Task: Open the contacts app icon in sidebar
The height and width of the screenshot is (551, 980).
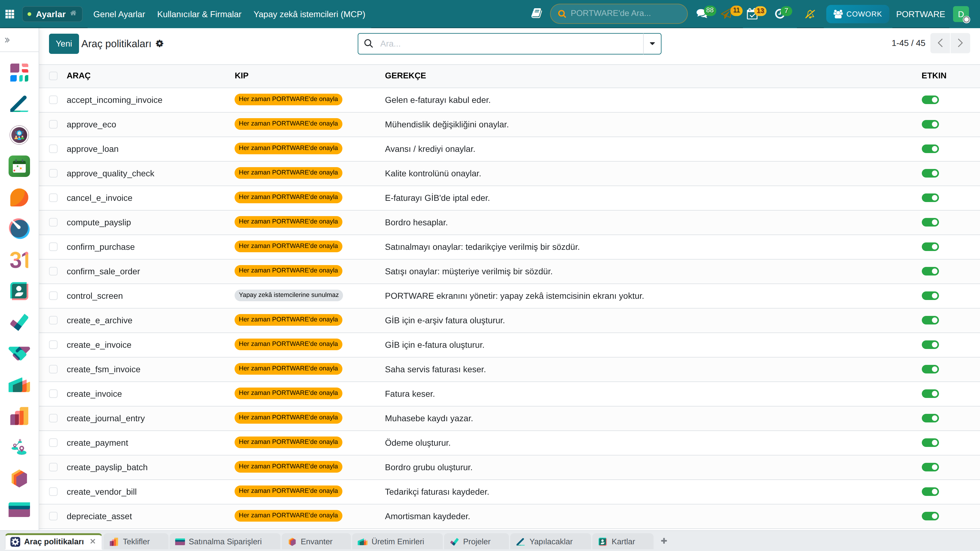Action: pos(19,291)
